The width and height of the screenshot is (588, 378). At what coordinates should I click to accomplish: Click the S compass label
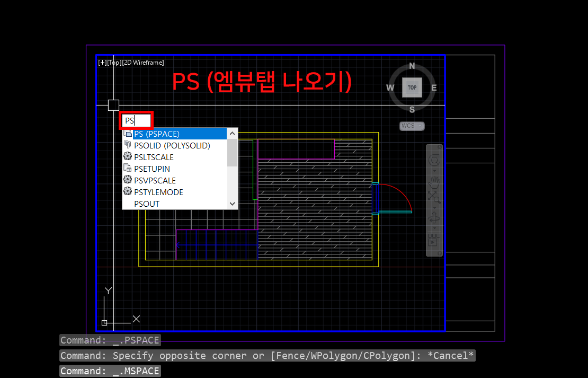[412, 110]
